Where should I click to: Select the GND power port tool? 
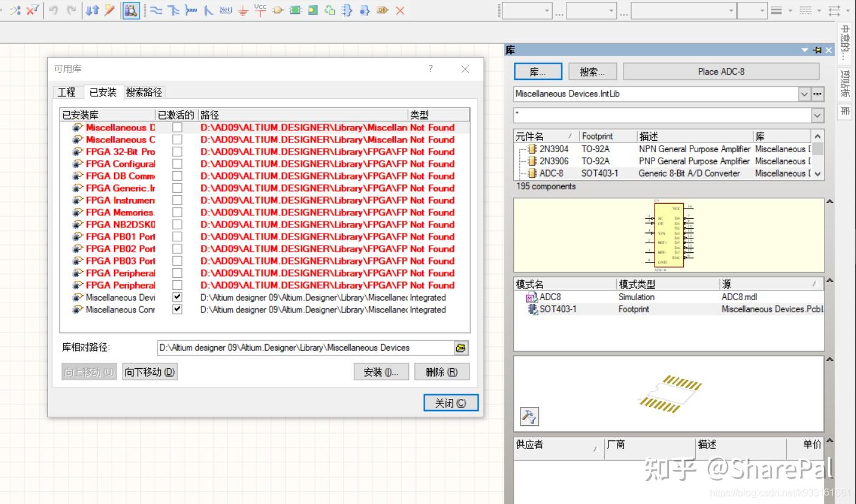[x=243, y=10]
